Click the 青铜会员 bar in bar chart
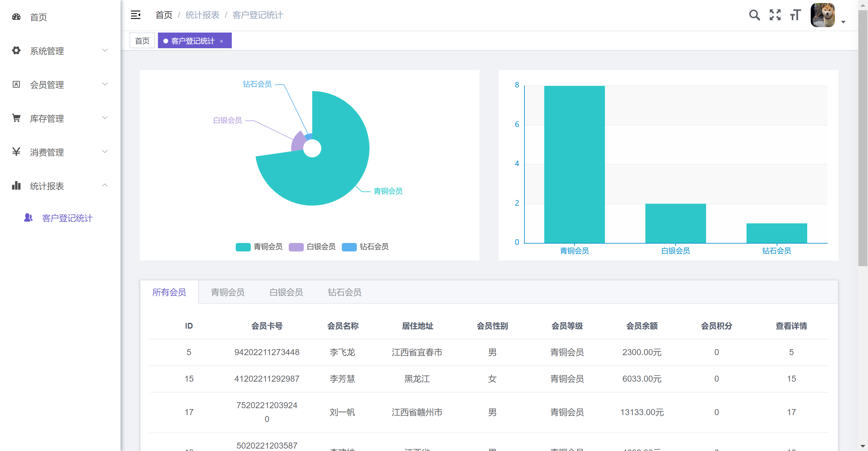 (x=574, y=165)
